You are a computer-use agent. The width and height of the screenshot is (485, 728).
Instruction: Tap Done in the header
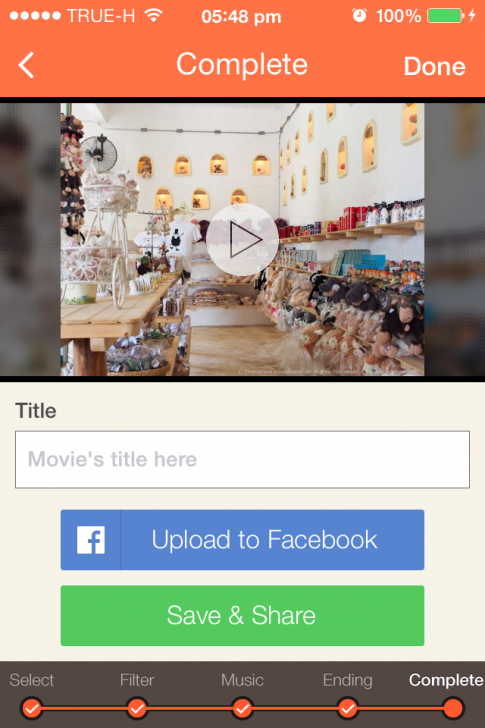click(434, 66)
